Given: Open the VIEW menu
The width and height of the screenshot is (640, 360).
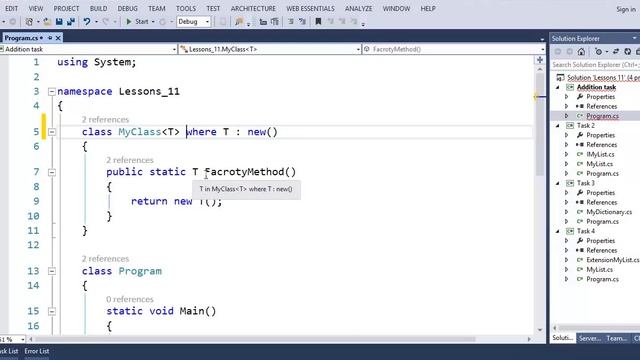Looking at the screenshot, I should (36, 9).
